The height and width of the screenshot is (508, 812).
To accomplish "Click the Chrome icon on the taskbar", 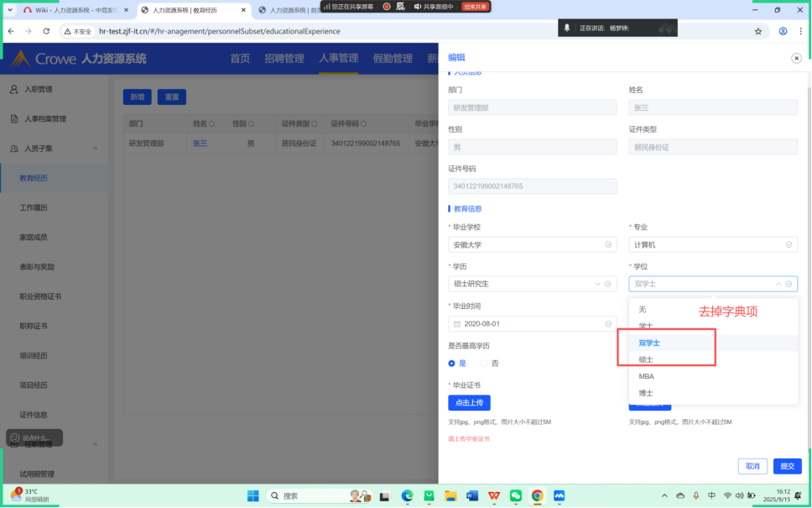I will [538, 495].
